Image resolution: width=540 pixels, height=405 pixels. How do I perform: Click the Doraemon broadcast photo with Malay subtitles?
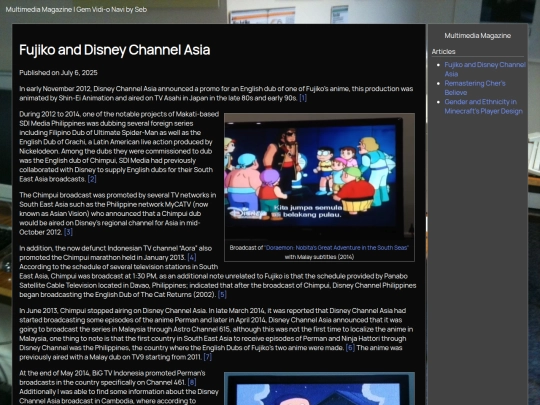319,177
